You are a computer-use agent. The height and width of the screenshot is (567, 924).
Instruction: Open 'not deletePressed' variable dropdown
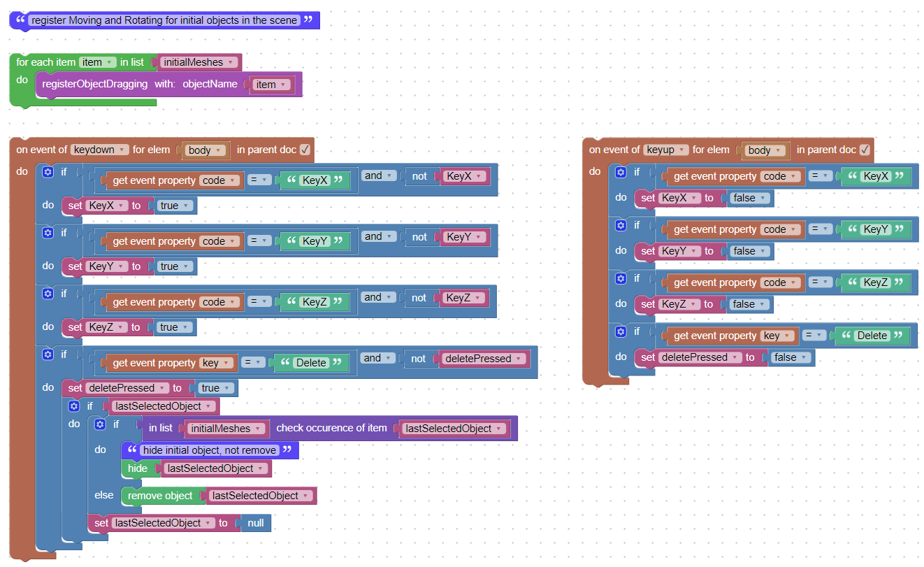(x=484, y=359)
